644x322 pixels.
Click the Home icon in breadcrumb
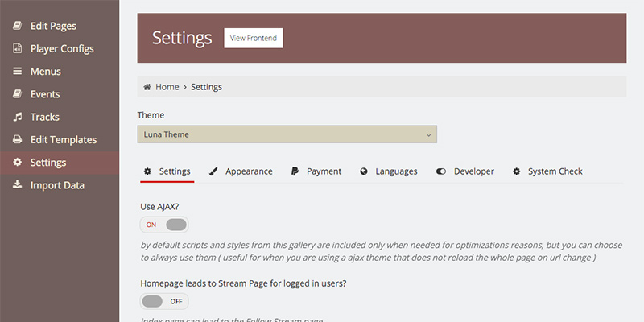click(x=147, y=87)
